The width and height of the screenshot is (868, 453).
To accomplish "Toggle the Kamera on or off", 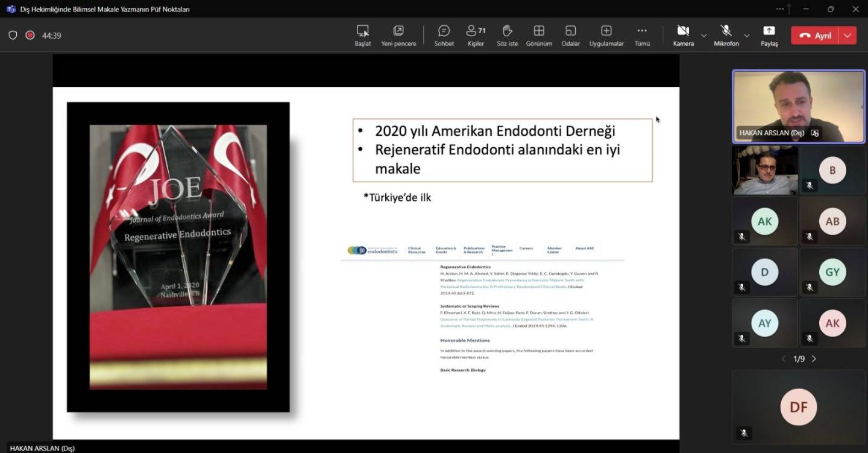I will tap(683, 36).
